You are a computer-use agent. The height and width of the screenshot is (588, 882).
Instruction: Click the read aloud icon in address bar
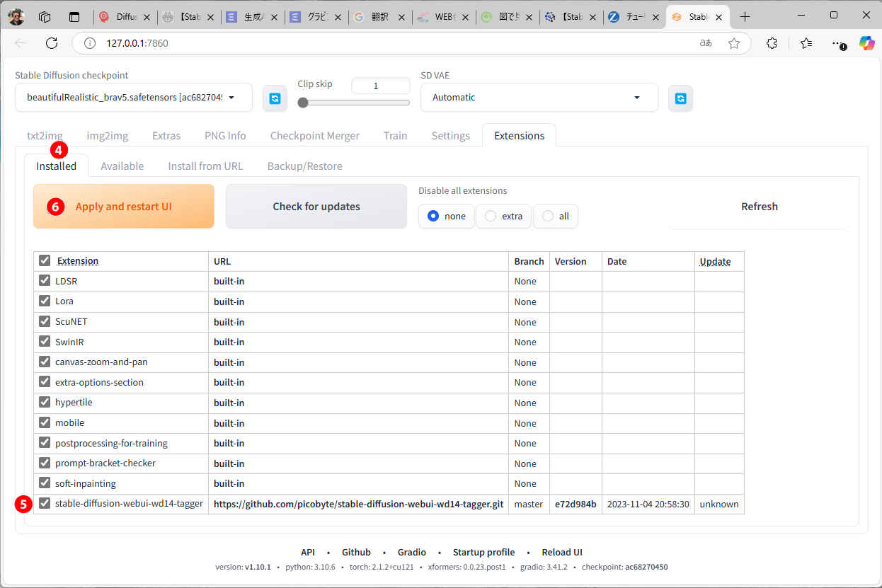(705, 43)
